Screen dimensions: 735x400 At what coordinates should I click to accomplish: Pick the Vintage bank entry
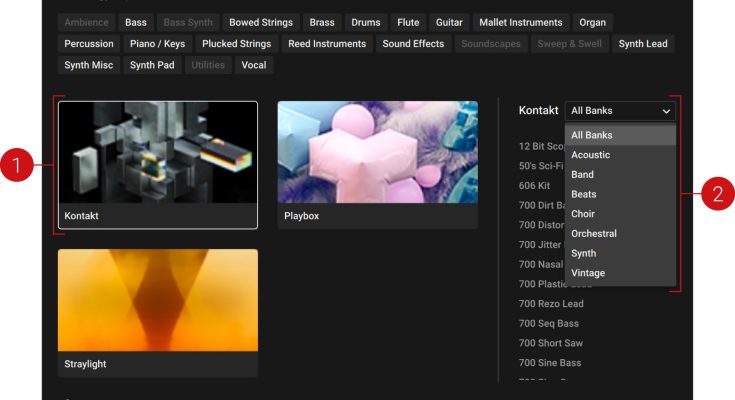[x=588, y=273]
